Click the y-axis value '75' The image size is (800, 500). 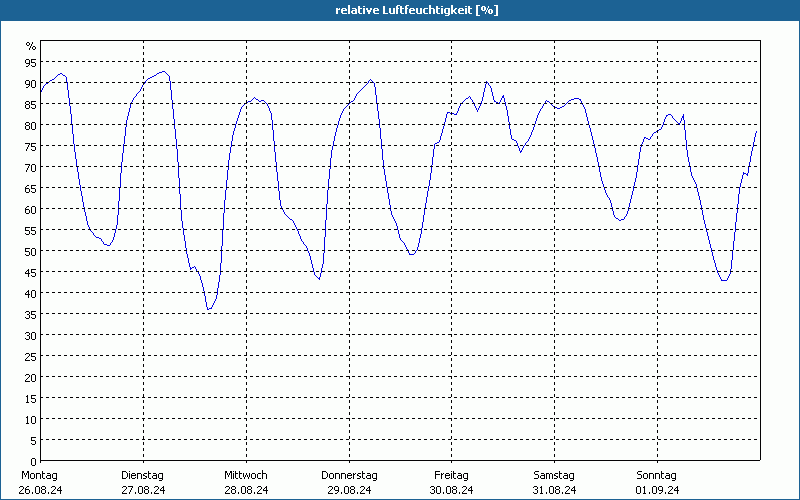31,147
